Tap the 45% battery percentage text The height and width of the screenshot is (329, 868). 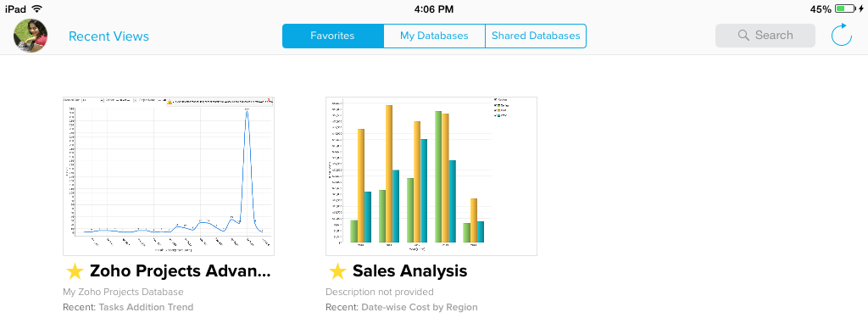[821, 8]
